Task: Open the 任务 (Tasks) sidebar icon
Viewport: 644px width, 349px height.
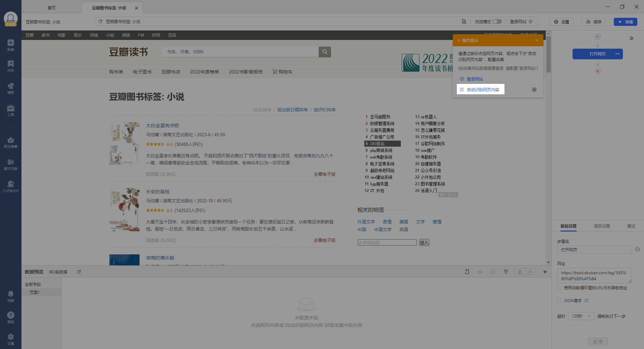Action: 11,66
